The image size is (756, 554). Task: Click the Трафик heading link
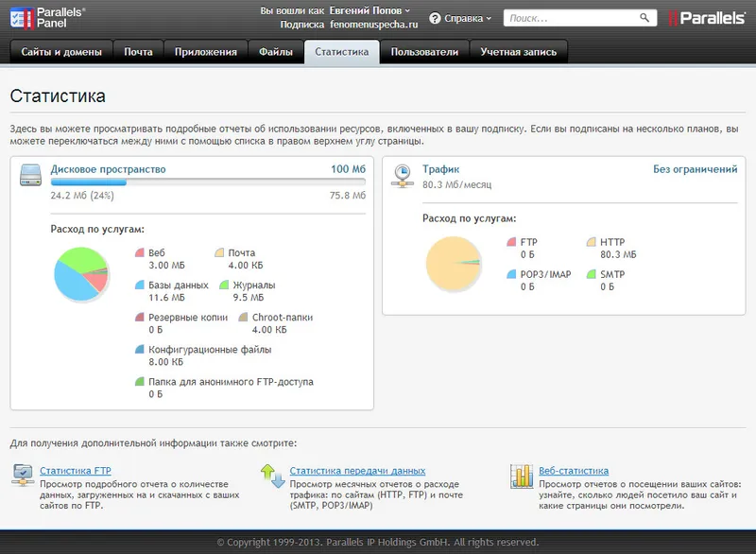click(x=440, y=169)
